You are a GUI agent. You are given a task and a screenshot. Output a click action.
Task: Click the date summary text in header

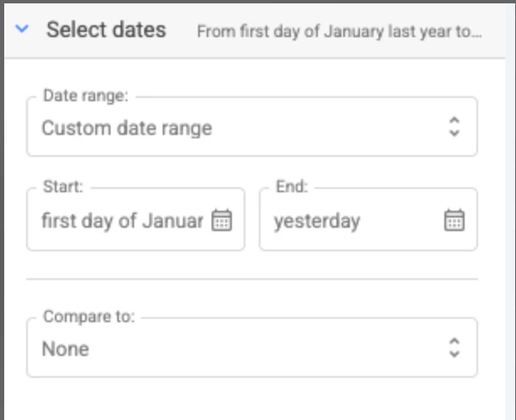tap(339, 32)
